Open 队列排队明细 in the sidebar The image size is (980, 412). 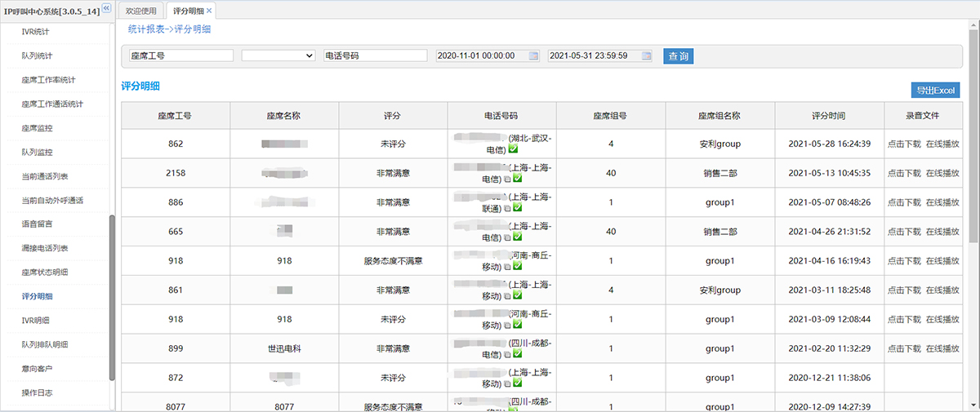(45, 345)
